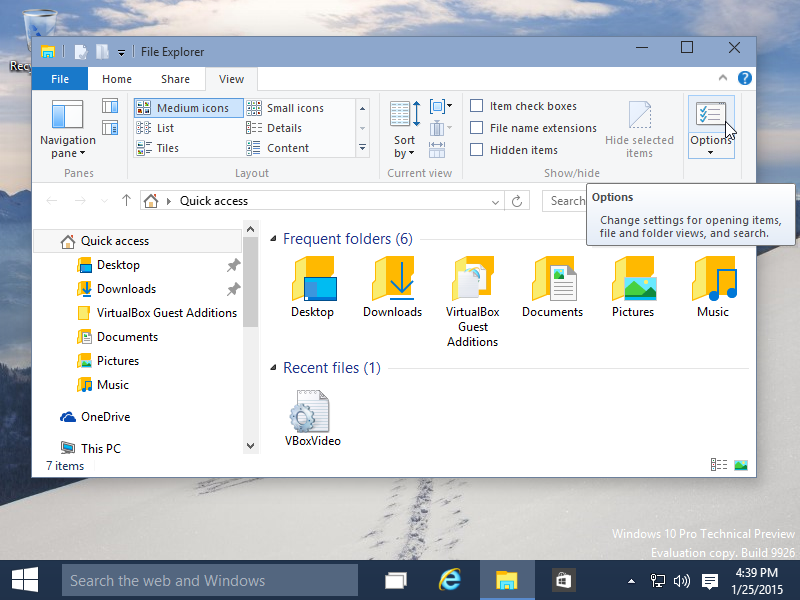Show file name extensions
The height and width of the screenshot is (600, 800).
(x=476, y=127)
